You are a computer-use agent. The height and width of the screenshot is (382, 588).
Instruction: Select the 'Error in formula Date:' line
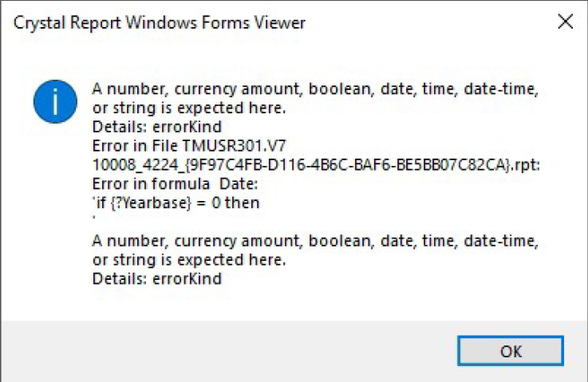[x=175, y=183]
